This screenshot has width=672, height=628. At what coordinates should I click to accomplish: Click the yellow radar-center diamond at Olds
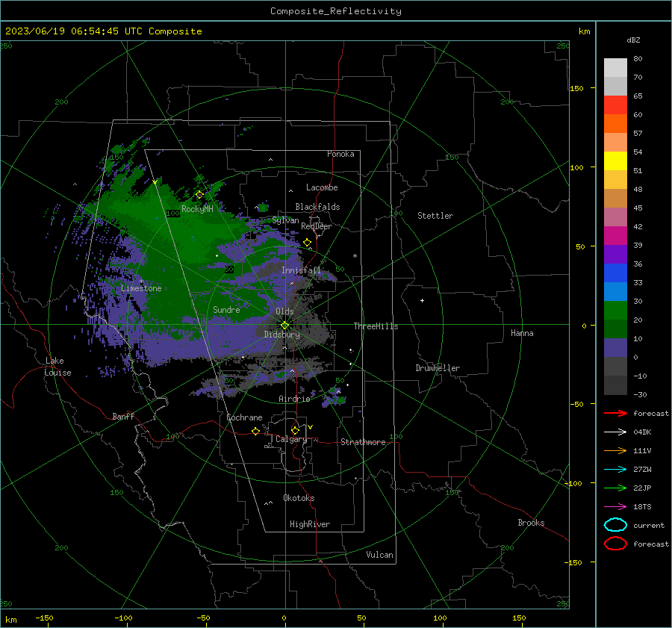coord(284,326)
